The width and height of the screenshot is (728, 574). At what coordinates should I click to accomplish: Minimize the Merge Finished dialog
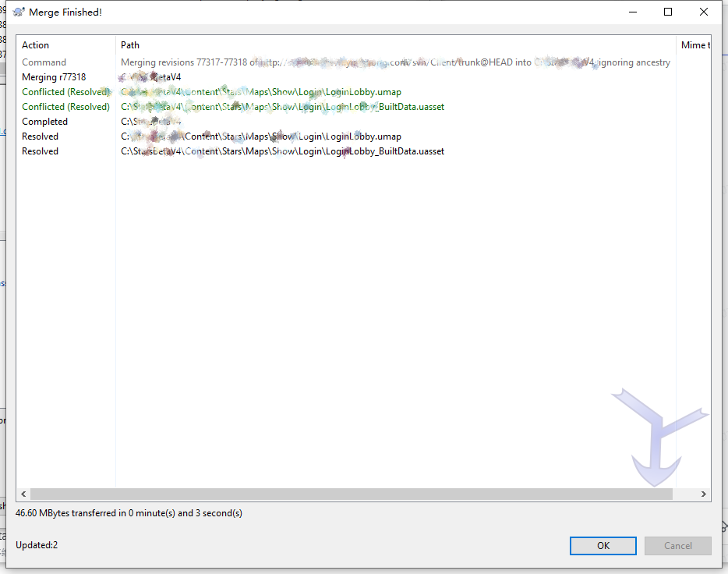[631, 12]
